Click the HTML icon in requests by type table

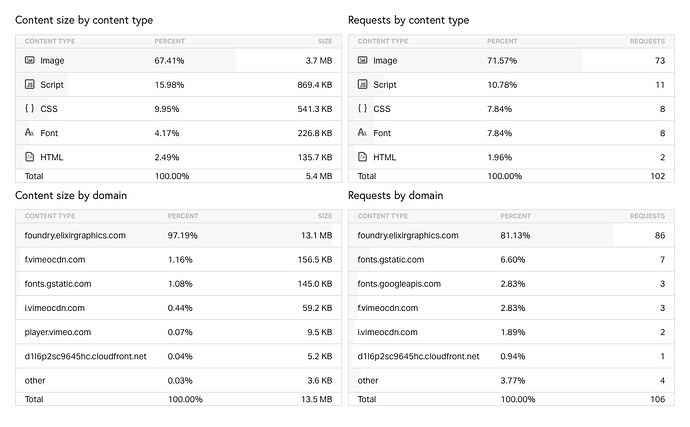362,157
